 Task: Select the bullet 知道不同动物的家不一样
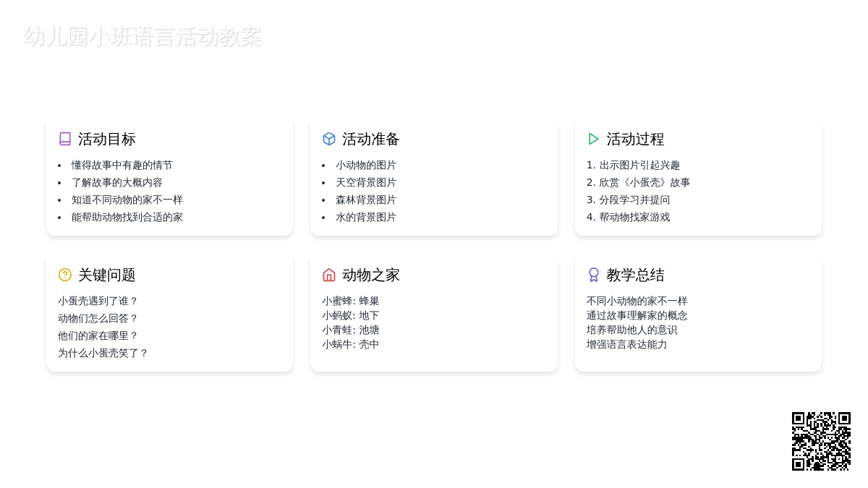[x=127, y=200]
